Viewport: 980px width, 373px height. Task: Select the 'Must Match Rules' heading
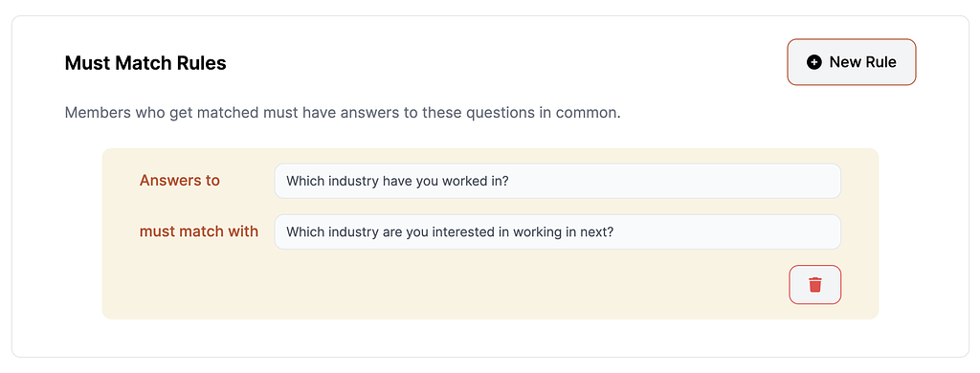pyautogui.click(x=145, y=63)
